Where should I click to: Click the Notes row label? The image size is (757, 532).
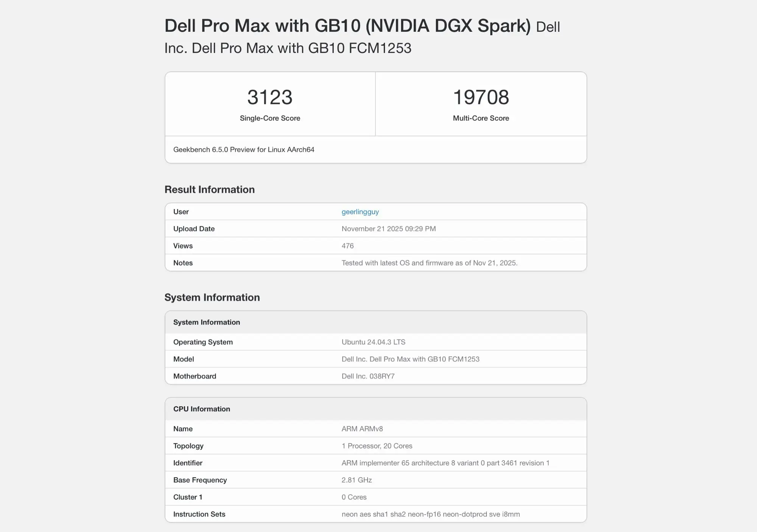click(183, 263)
